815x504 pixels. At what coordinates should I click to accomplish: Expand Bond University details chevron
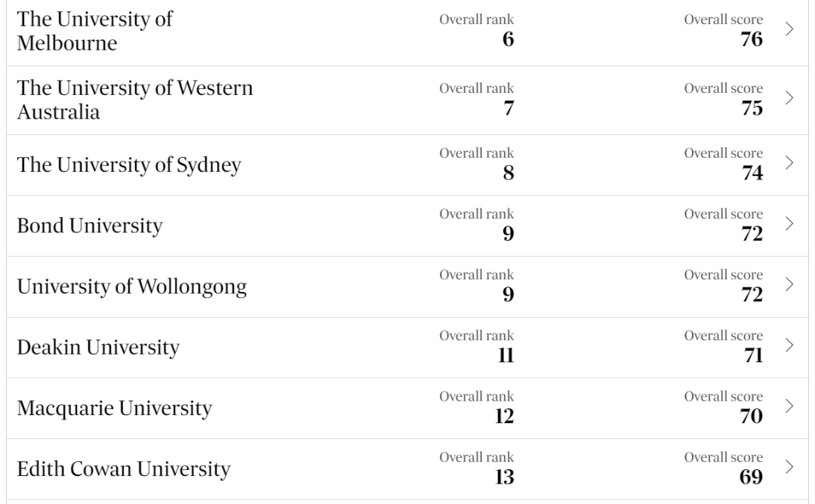(x=789, y=223)
